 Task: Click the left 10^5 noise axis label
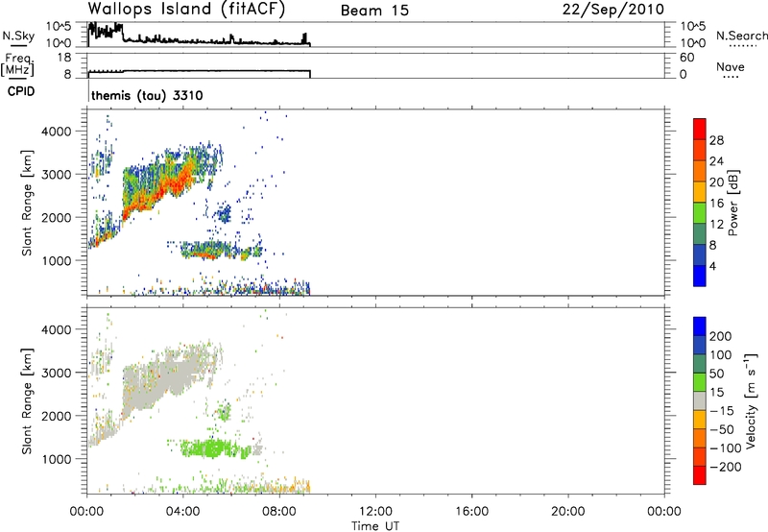click(59, 27)
